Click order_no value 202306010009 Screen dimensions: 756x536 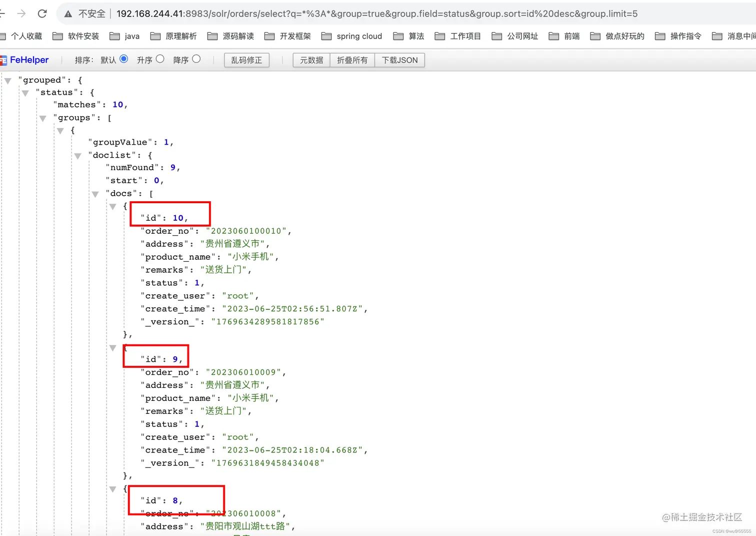click(x=243, y=372)
